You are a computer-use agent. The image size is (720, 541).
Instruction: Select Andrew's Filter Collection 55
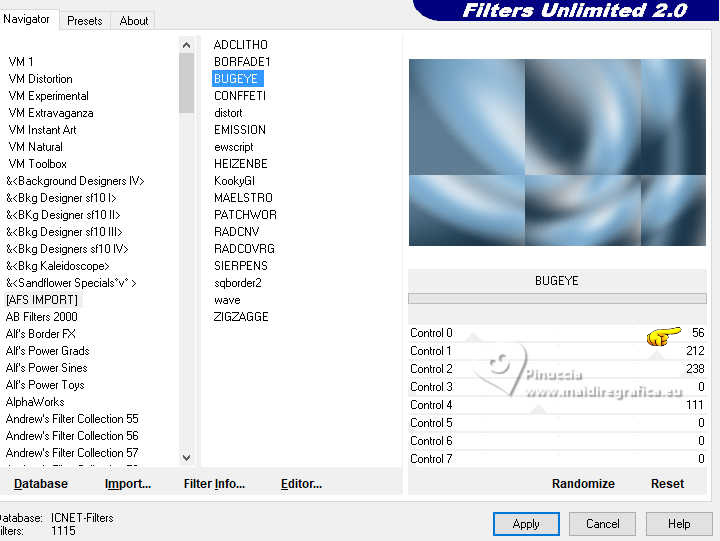72,418
